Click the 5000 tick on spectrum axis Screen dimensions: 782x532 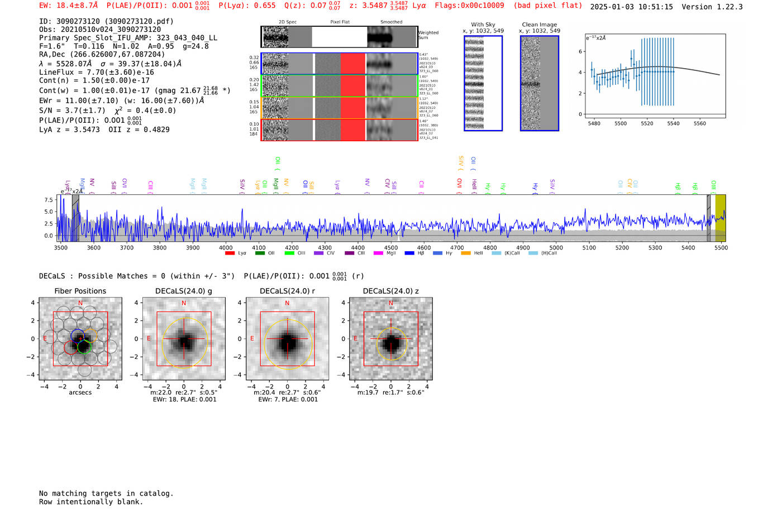point(556,248)
